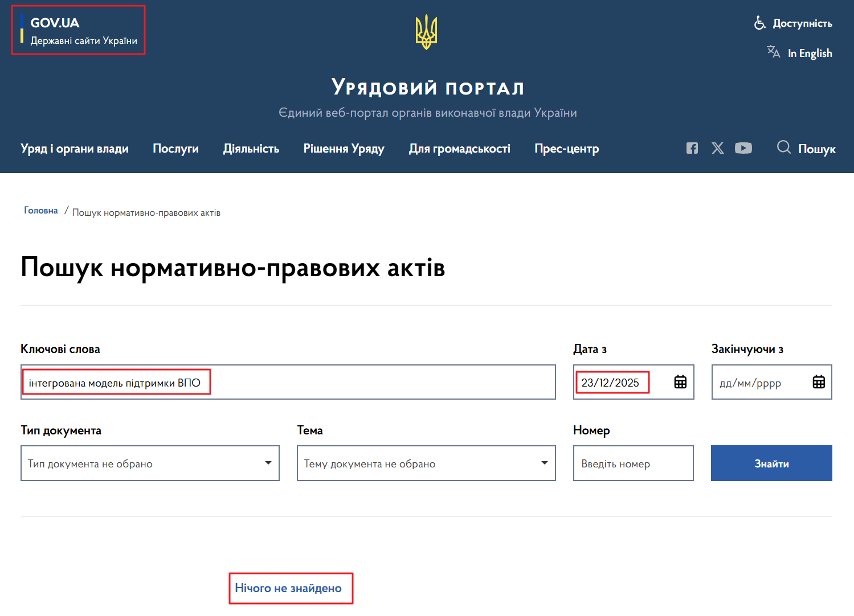Click the 'Знайти' search button
854x616 pixels.
pyautogui.click(x=771, y=463)
